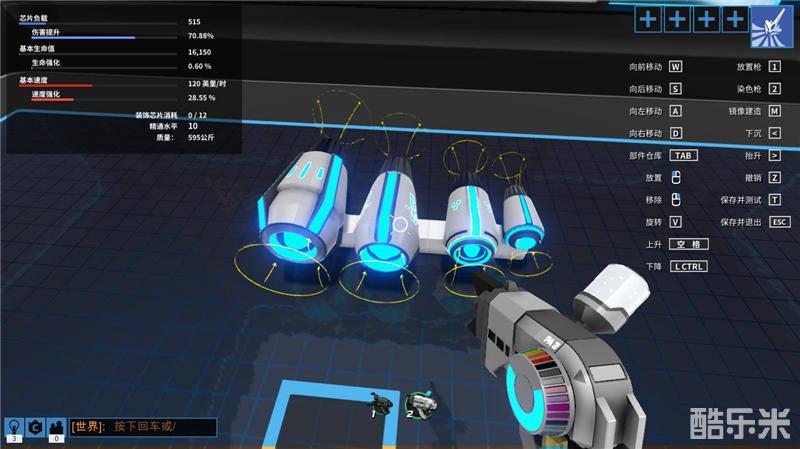The image size is (800, 449).
Task: Click the V rotate key hint
Action: point(676,222)
